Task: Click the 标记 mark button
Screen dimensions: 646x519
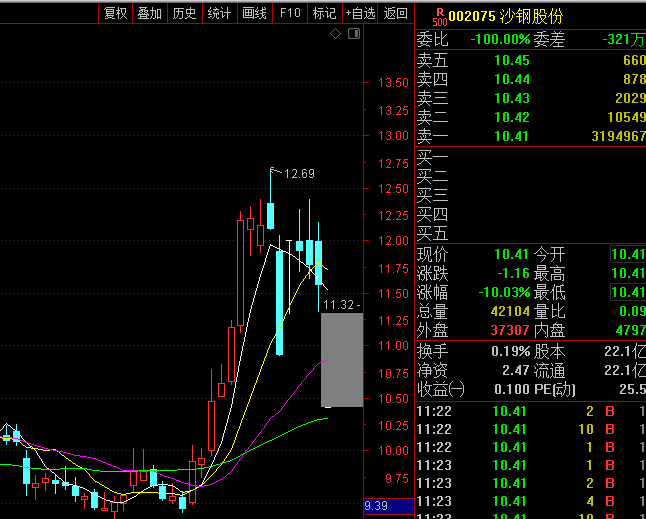Action: [x=324, y=13]
